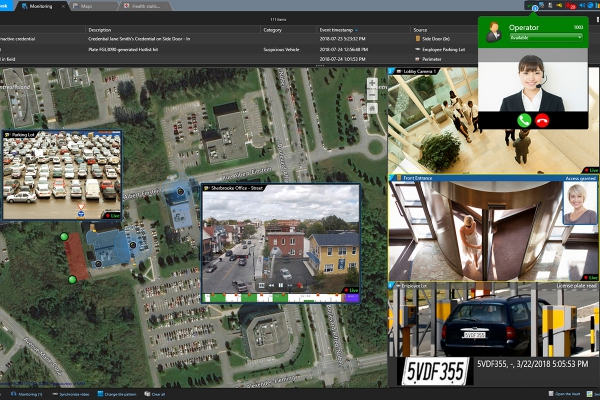Start recording in Sherbrooke Office player
The width and height of the screenshot is (600, 400).
(x=300, y=285)
